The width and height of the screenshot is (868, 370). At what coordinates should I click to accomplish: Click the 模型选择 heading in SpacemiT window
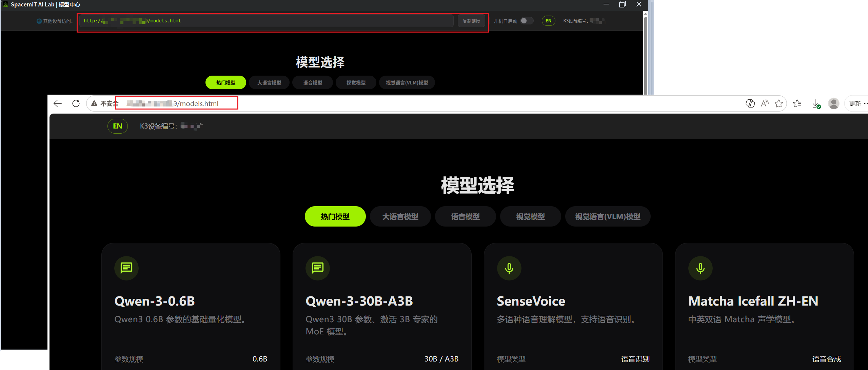click(x=320, y=62)
